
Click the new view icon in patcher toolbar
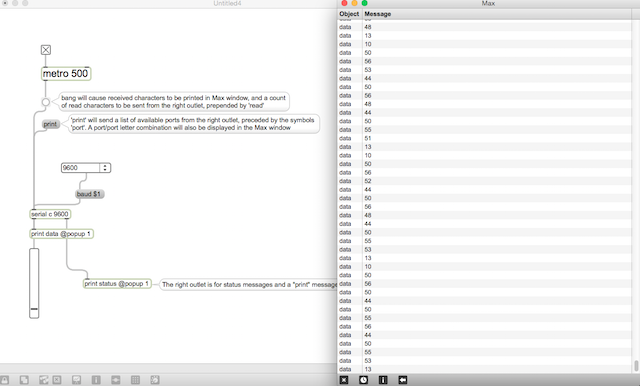click(24, 380)
